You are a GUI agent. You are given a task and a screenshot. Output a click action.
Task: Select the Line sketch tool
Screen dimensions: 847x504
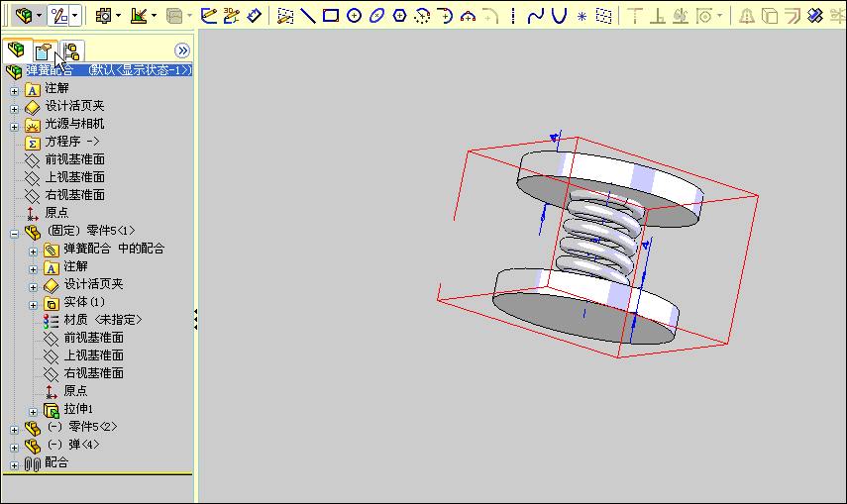click(308, 15)
